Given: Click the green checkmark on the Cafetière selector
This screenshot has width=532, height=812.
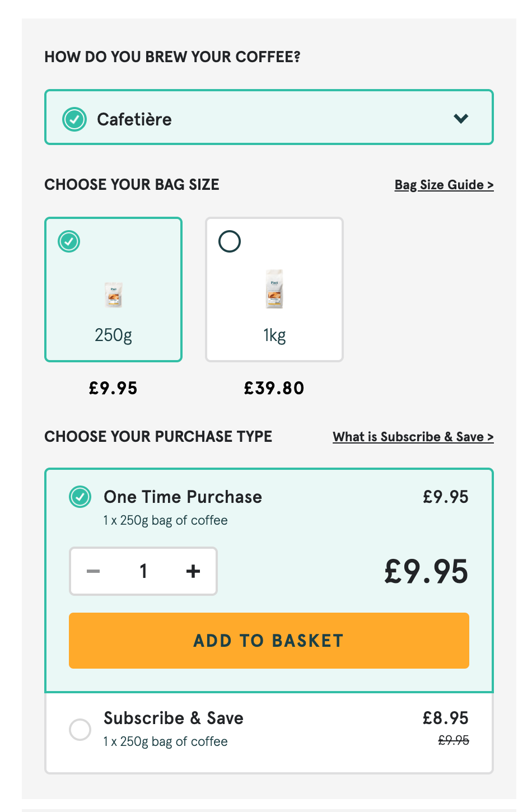Looking at the screenshot, I should click(x=74, y=119).
